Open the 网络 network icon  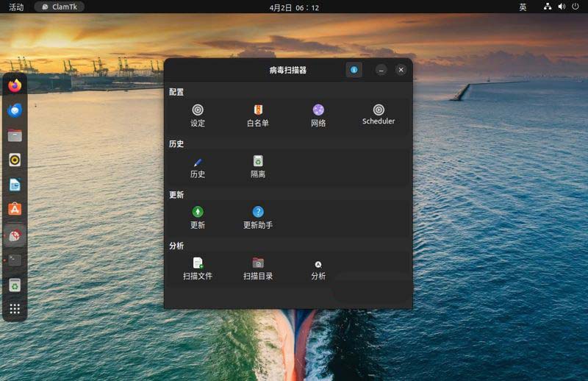point(318,110)
